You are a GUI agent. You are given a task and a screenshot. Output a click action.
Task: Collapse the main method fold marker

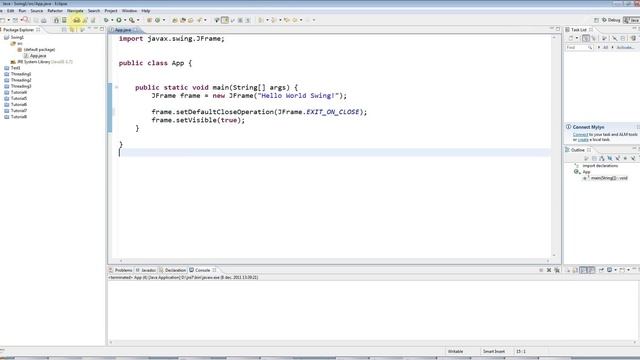pyautogui.click(x=116, y=87)
